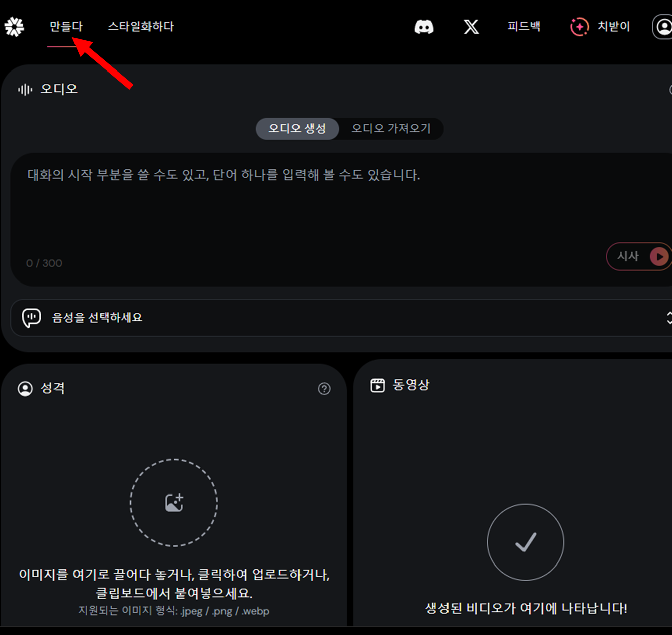This screenshot has width=672, height=635.
Task: Click the 성격 section heading
Action: [x=53, y=388]
